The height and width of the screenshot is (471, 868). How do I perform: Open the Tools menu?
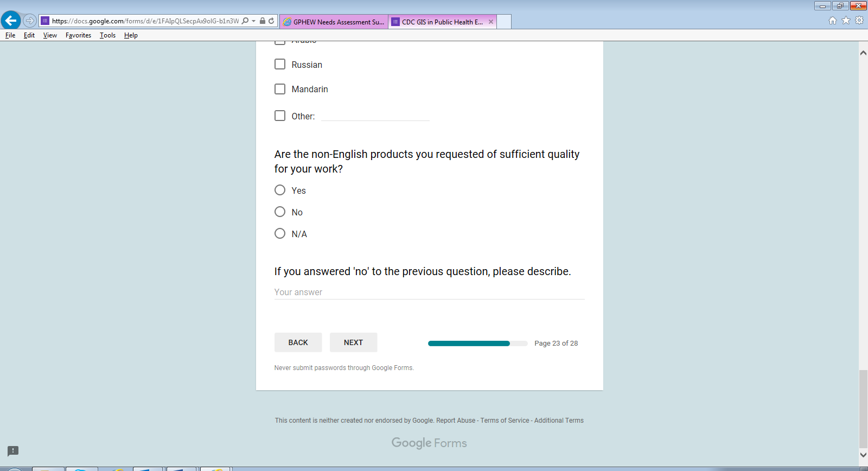(x=107, y=35)
